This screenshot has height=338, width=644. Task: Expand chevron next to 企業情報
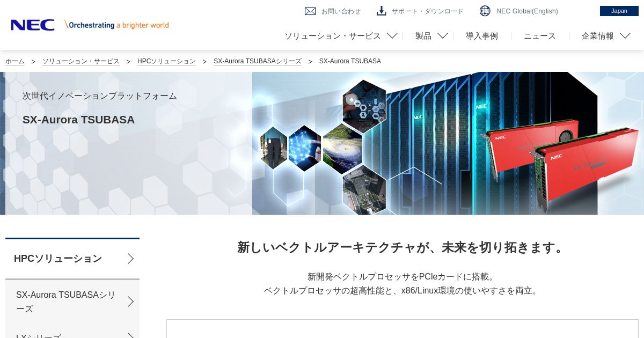(625, 36)
